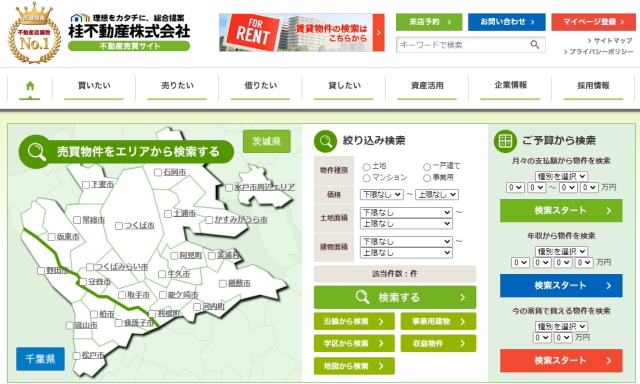This screenshot has height=384, width=640.
Task: Focus the キーワードで検索 input field
Action: [463, 45]
